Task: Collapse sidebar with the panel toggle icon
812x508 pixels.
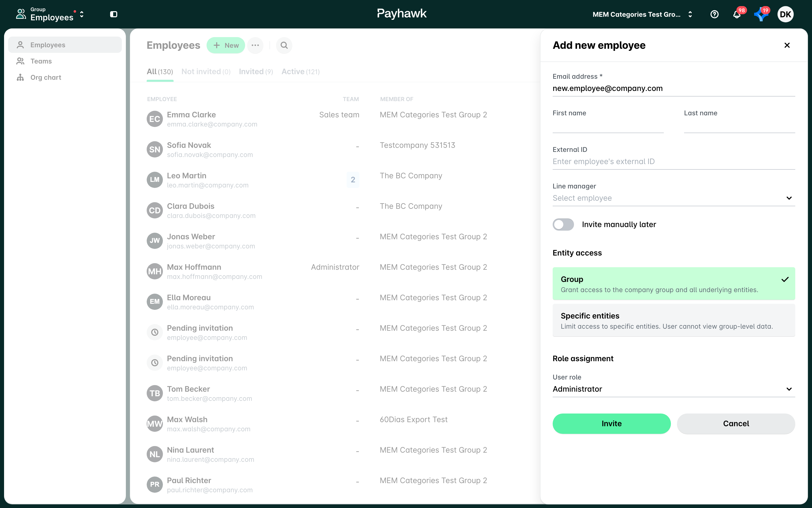Action: (114, 14)
